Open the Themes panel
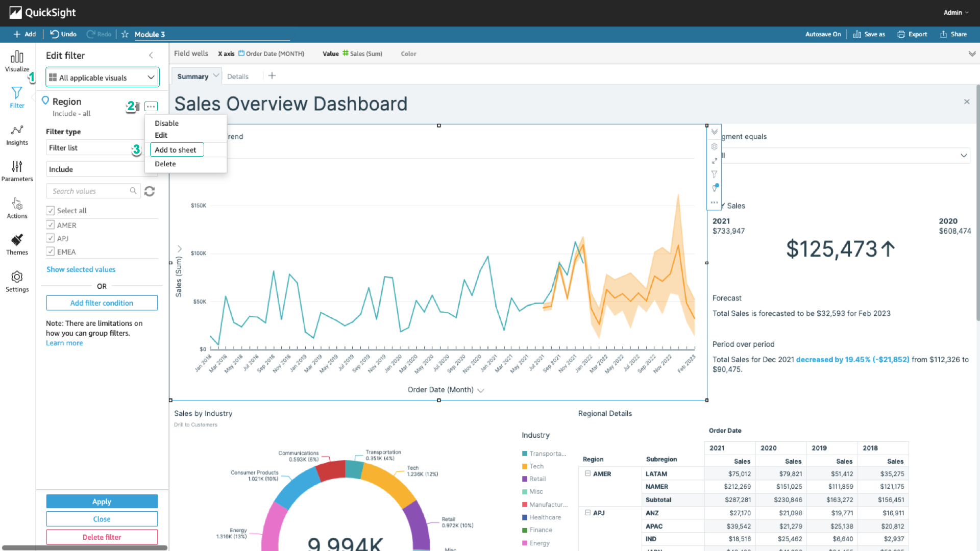This screenshot has width=980, height=551. click(x=17, y=244)
